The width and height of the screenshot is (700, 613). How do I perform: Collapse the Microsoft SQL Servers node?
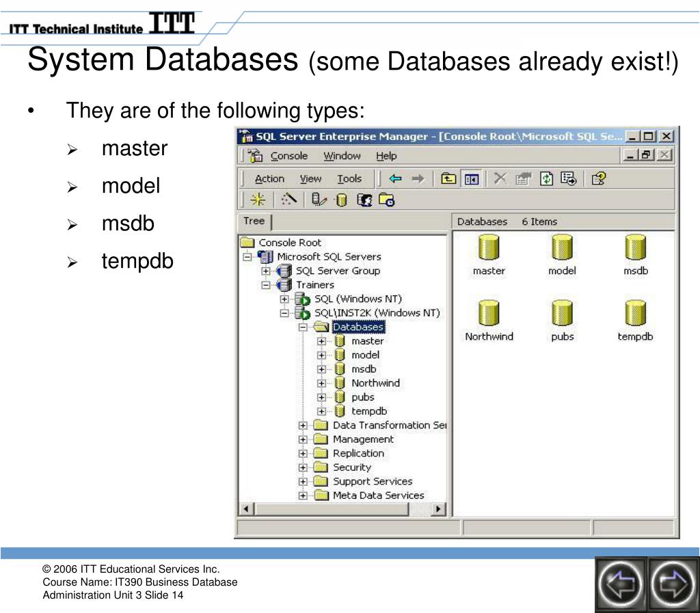(247, 257)
